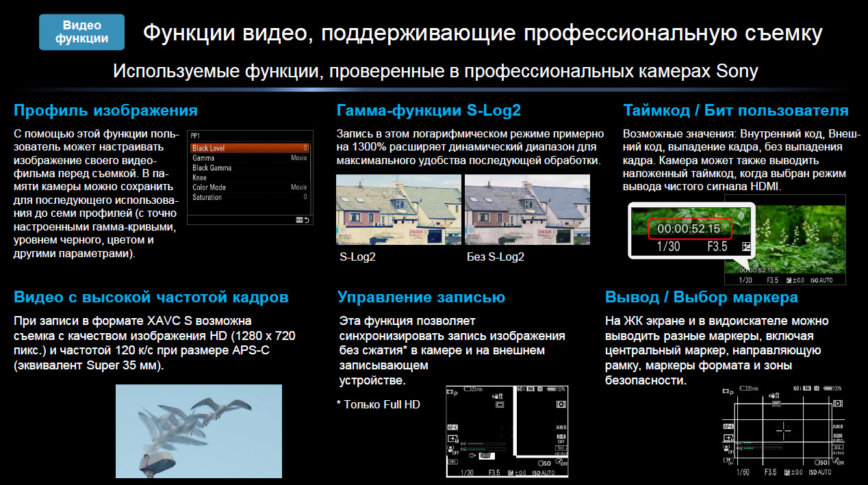Click exposure compensation icon in timecode callout
This screenshot has height=485, width=868.
coord(745,247)
